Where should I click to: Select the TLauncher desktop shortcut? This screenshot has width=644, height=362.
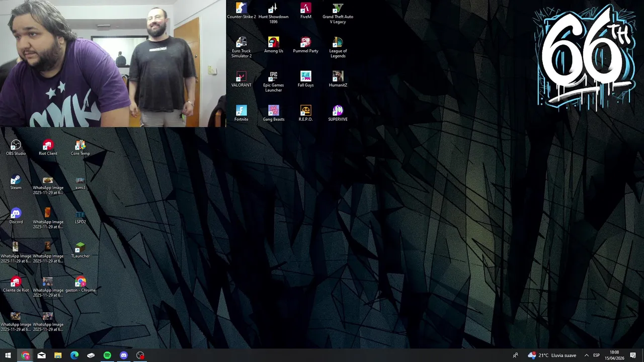pos(80,250)
